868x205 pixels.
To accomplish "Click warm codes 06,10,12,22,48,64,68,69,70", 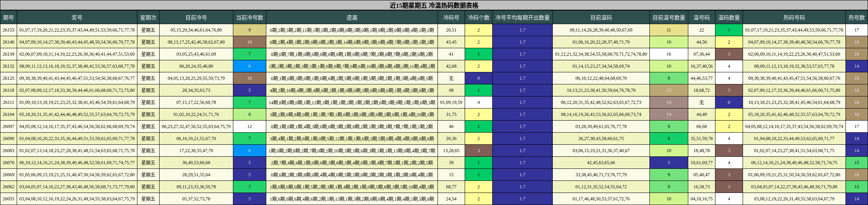I will (x=601, y=78).
